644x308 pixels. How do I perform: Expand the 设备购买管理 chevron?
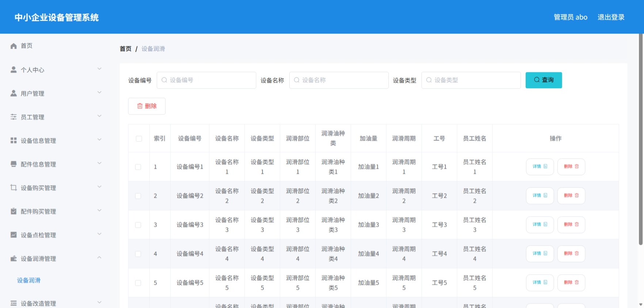(x=99, y=187)
